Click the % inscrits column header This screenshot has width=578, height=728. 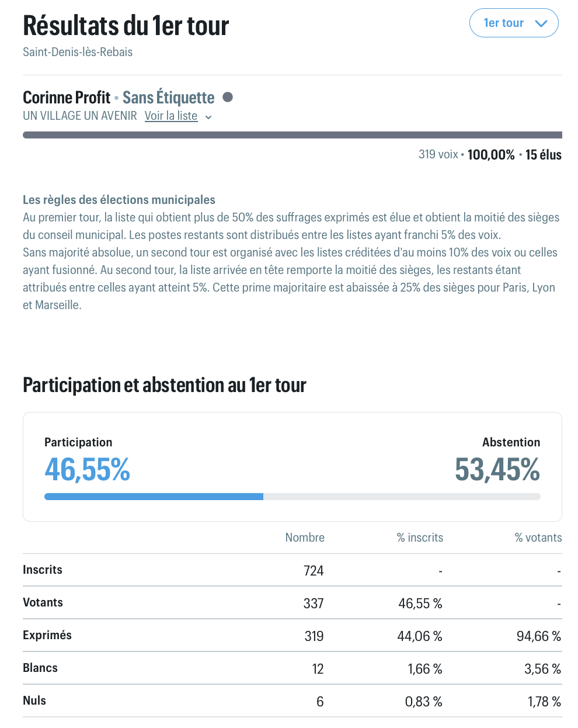tap(420, 538)
